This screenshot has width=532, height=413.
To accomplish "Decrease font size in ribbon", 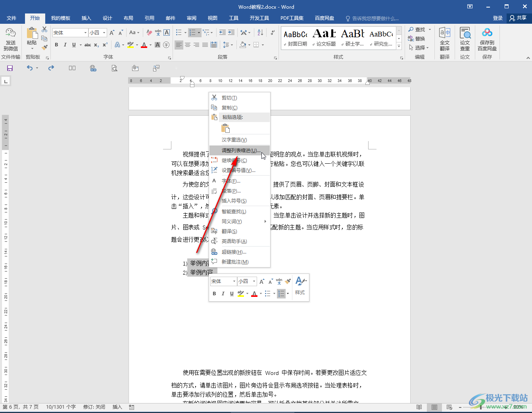I will coord(121,33).
